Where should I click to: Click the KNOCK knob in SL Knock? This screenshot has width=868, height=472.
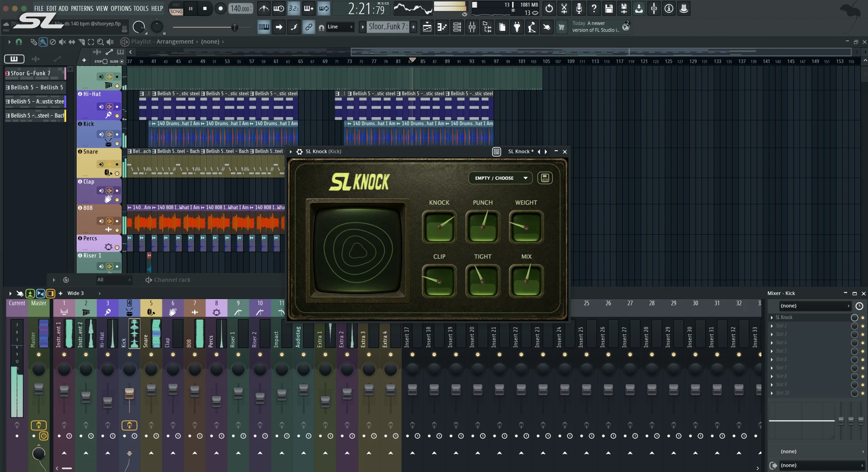click(439, 226)
